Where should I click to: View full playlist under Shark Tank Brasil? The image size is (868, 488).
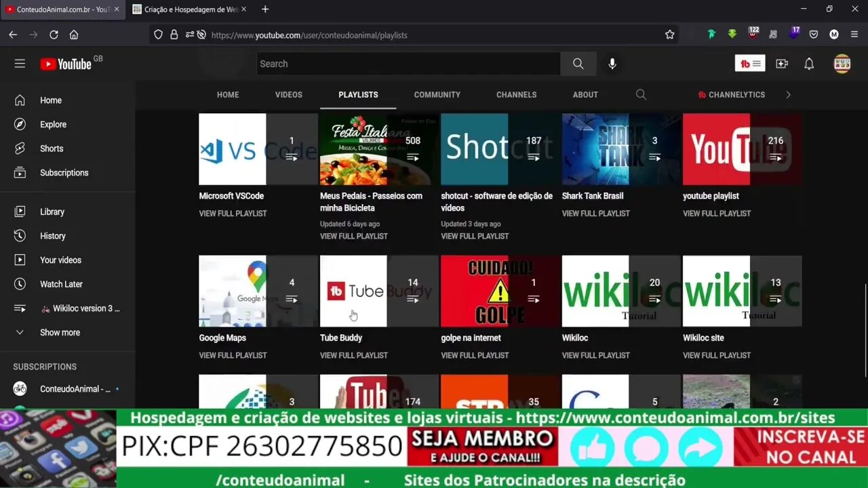(x=596, y=213)
